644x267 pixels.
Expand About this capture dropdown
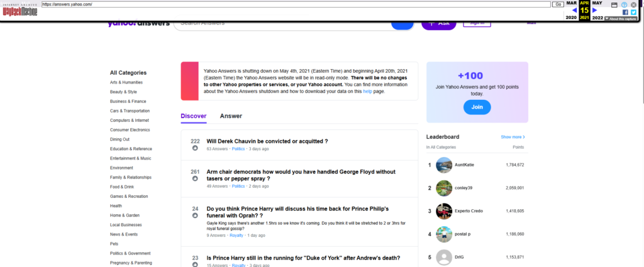click(621, 19)
